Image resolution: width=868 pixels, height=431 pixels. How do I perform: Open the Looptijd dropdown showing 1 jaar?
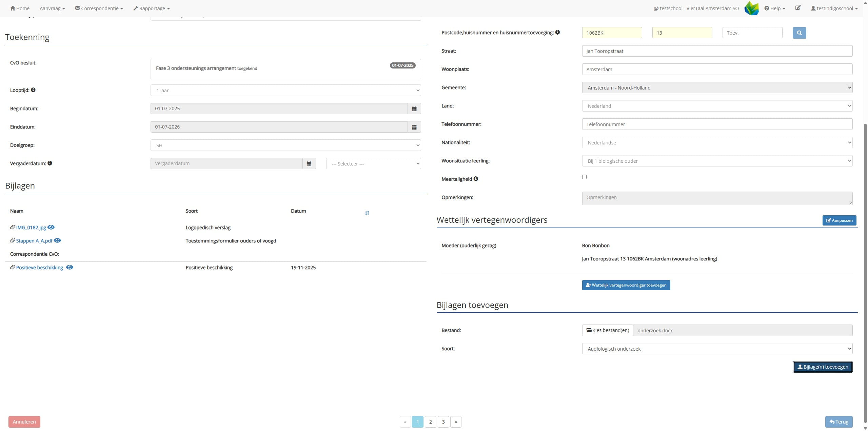(286, 90)
